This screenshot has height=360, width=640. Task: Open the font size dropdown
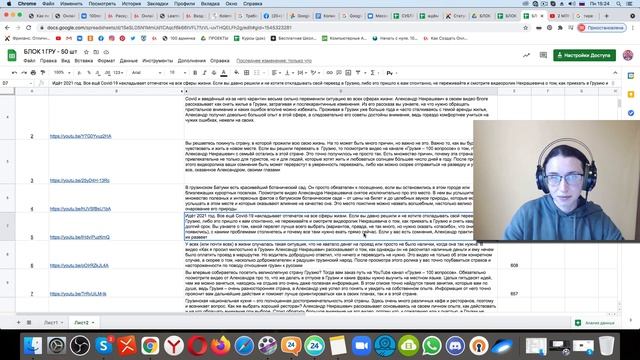coord(178,73)
